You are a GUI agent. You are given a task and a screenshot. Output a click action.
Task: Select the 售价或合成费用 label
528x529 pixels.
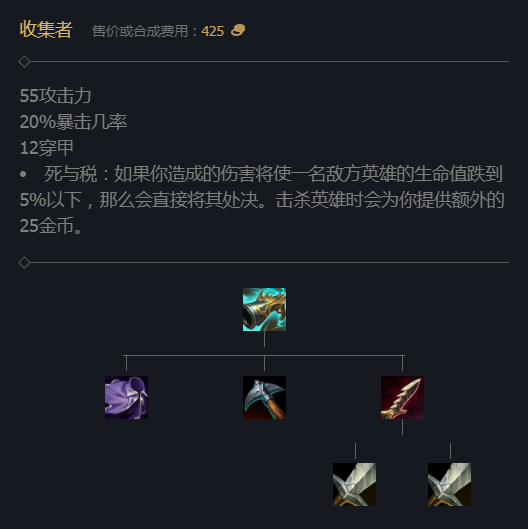pyautogui.click(x=140, y=31)
